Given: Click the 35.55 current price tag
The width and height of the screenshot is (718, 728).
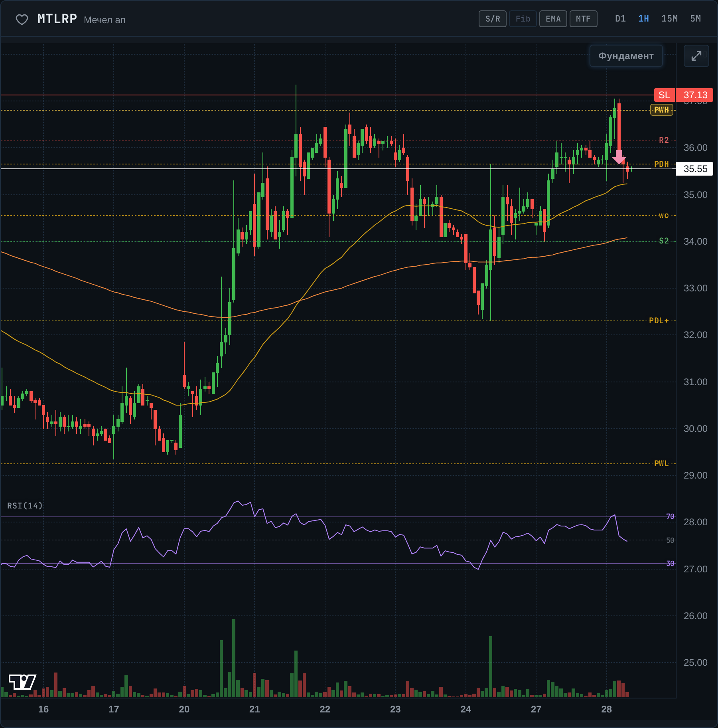Looking at the screenshot, I should (695, 169).
